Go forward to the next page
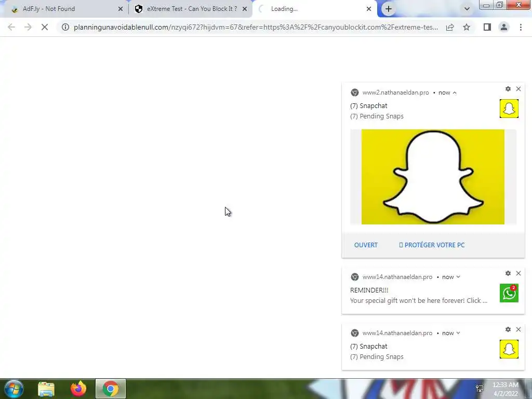 point(28,27)
